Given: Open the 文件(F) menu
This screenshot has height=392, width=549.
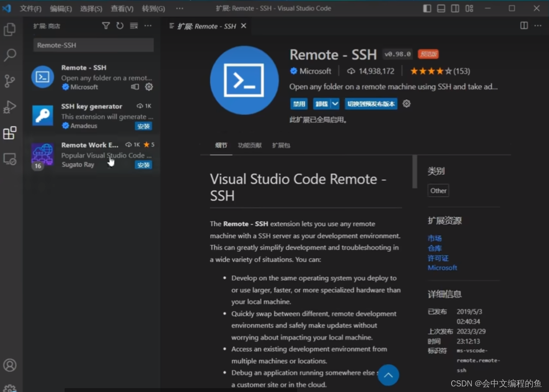Looking at the screenshot, I should click(31, 9).
